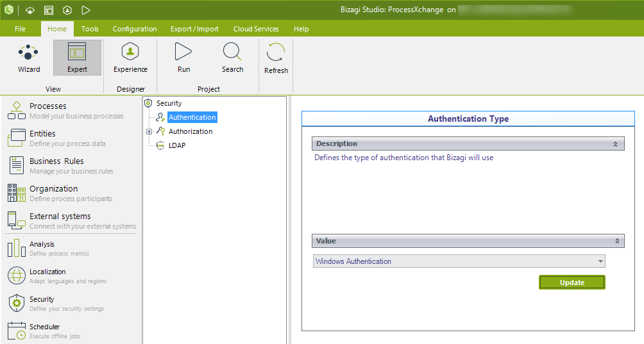This screenshot has height=344, width=644.
Task: Open the Export / Import tab
Action: 195,29
